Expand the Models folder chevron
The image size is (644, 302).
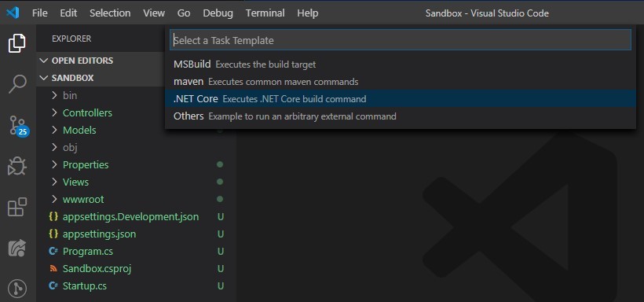[54, 130]
